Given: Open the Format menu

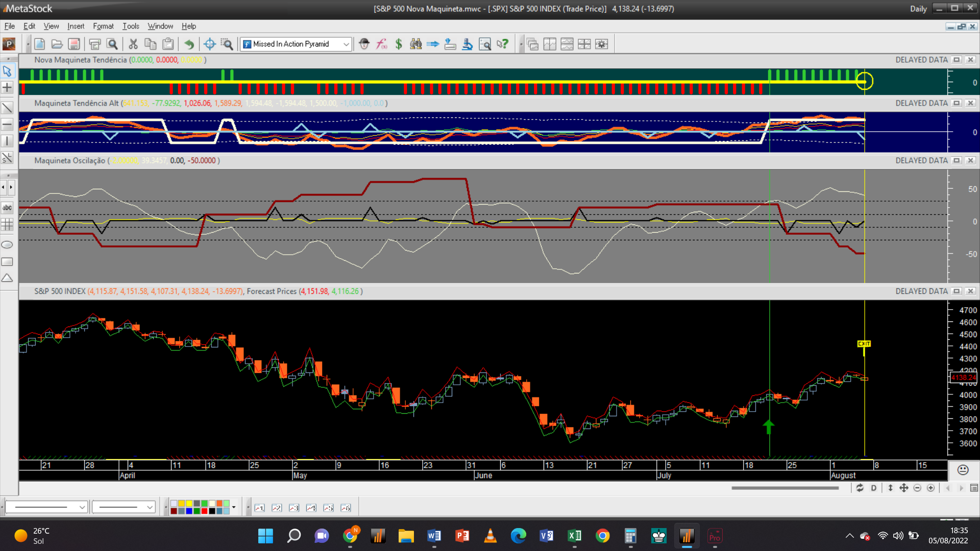Looking at the screenshot, I should tap(103, 26).
